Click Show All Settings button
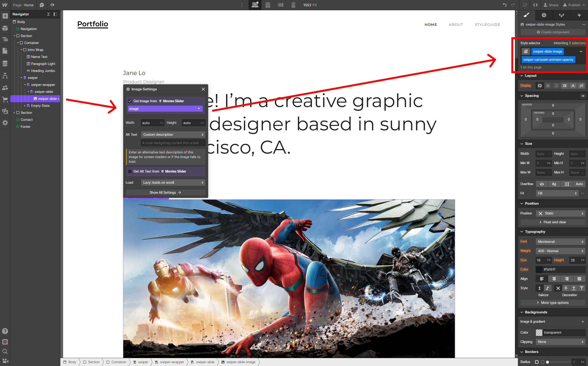 click(166, 193)
